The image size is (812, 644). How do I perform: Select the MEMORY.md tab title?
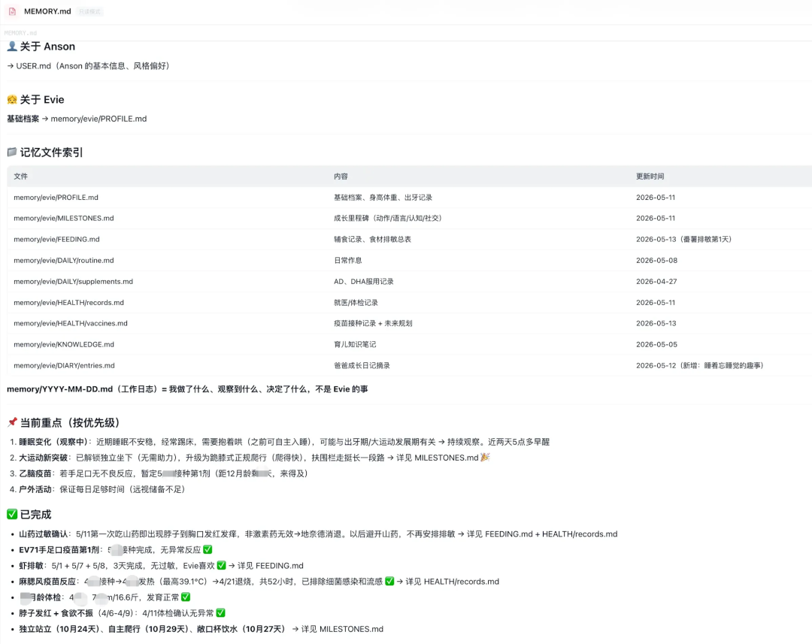click(47, 11)
